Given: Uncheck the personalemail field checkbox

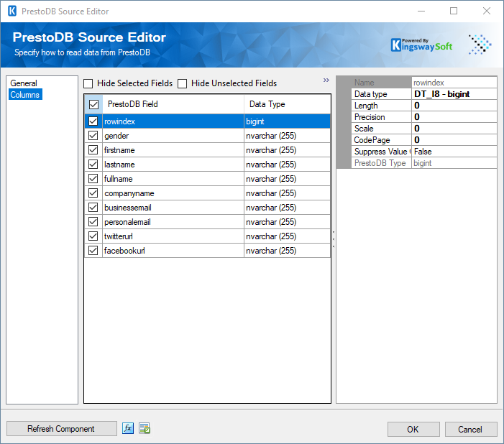Looking at the screenshot, I should 93,222.
